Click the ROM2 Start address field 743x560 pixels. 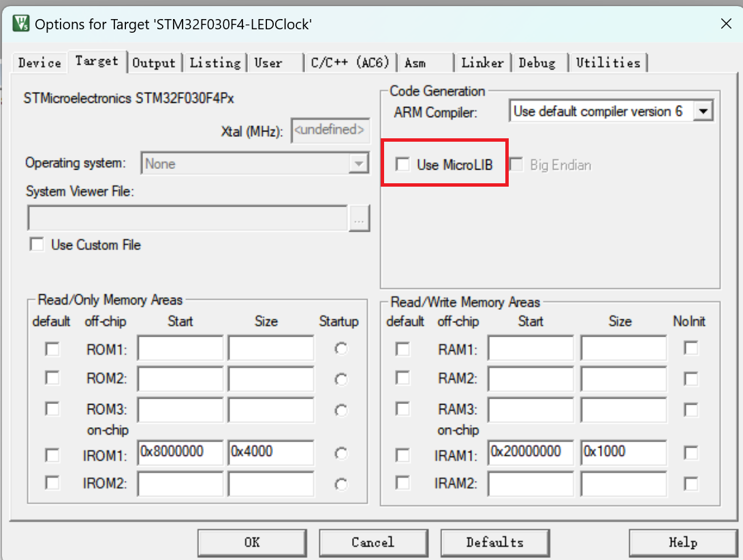pyautogui.click(x=180, y=378)
